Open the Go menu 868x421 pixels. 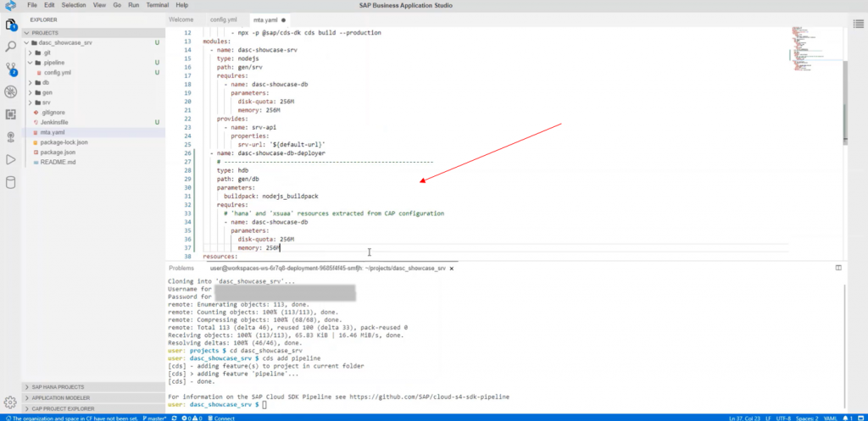117,5
